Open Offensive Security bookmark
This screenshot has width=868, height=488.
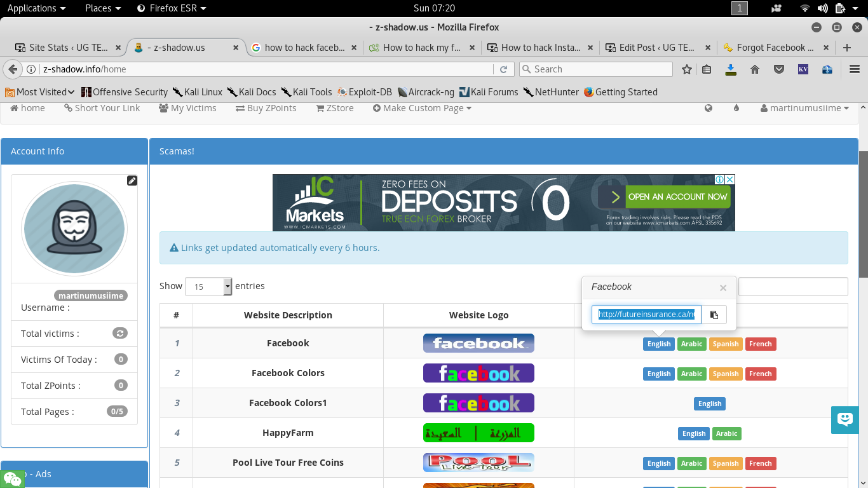coord(125,92)
